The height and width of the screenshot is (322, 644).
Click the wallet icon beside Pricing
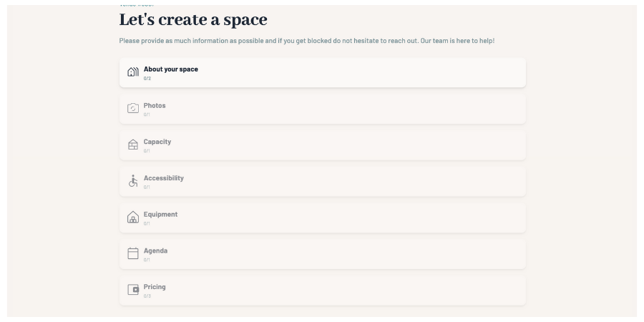pyautogui.click(x=132, y=290)
